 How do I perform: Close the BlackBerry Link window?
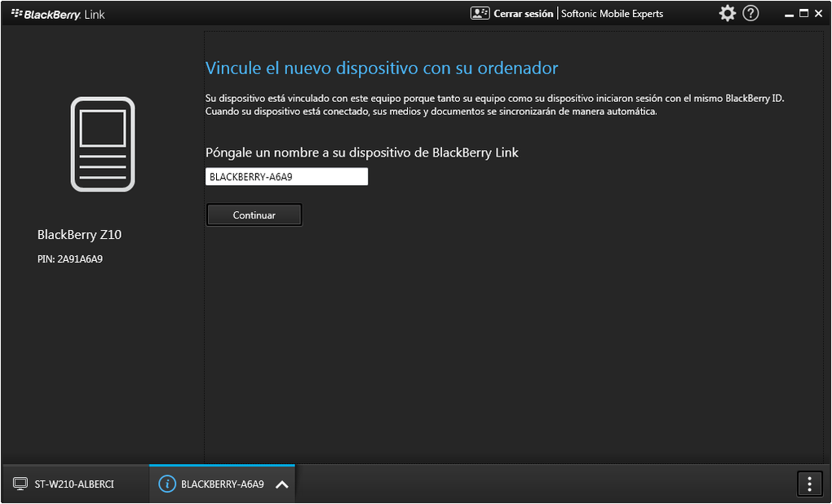click(818, 14)
